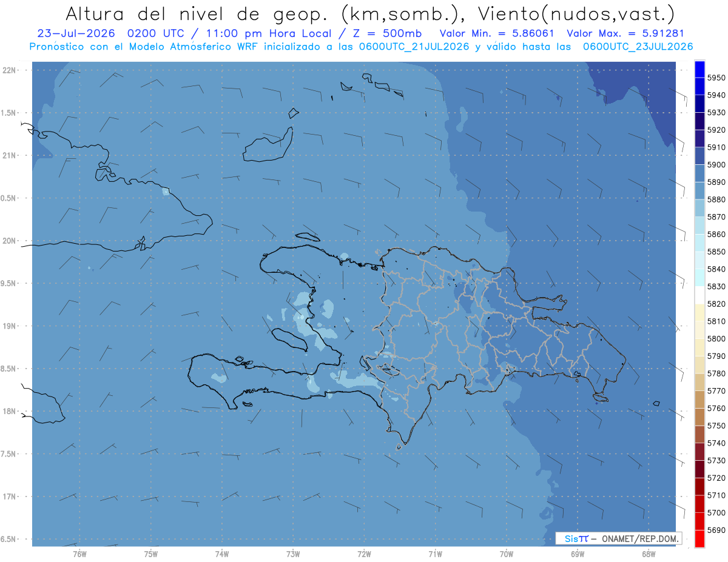Click the '20N' latitude label
Screen dimensions: 728x562
(9, 241)
